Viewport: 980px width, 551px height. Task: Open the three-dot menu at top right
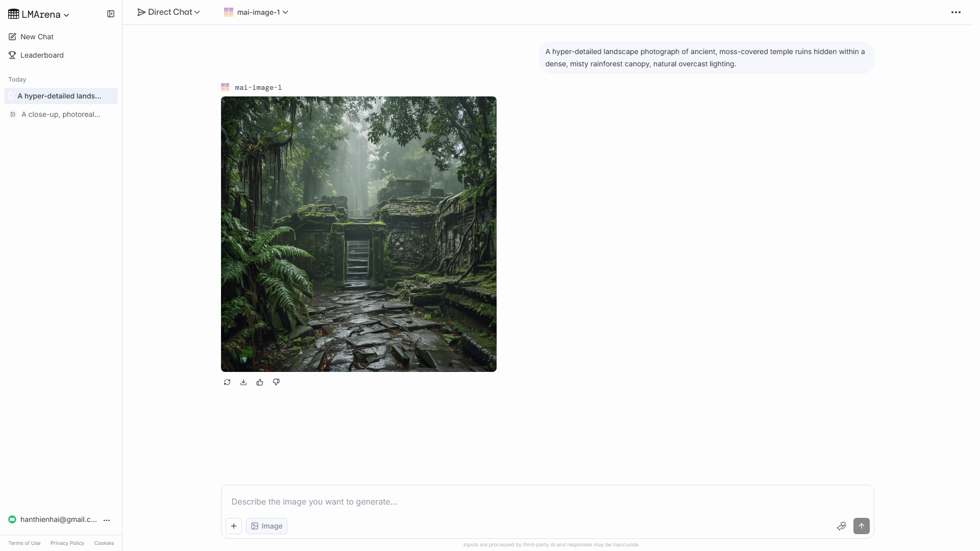coord(957,12)
